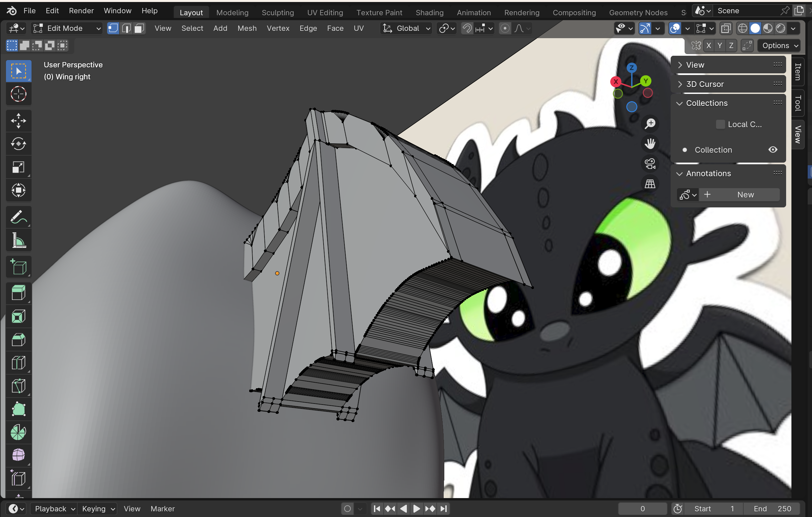Select the Select Box tool

coord(19,71)
